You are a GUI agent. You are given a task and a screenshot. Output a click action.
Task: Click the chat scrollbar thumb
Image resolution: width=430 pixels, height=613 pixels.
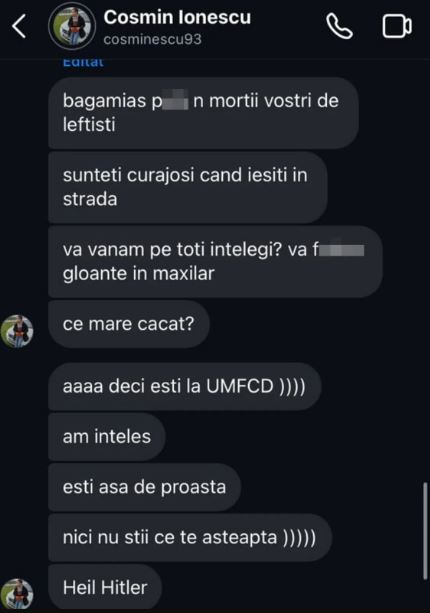tap(425, 531)
